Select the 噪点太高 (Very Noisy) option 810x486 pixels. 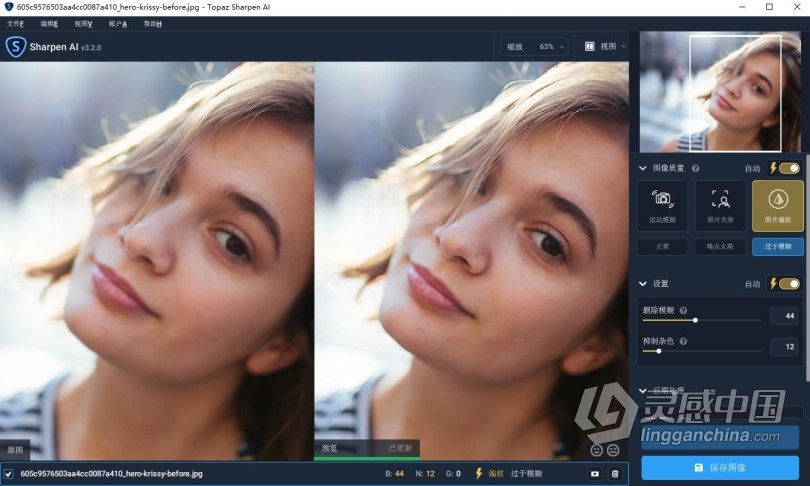tap(720, 246)
